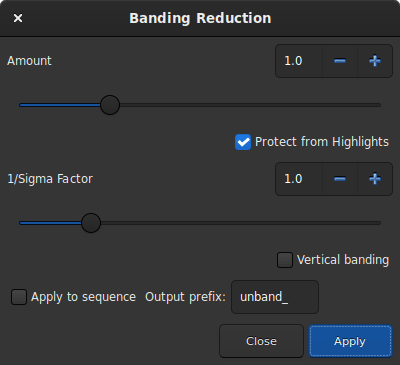Click the unfilled Amount slider track
The image size is (400, 365).
click(x=250, y=105)
